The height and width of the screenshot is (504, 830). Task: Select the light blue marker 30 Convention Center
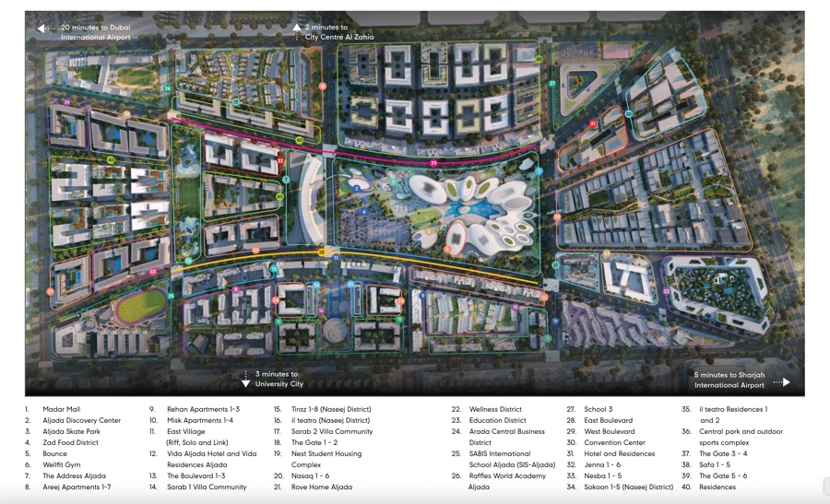[628, 114]
